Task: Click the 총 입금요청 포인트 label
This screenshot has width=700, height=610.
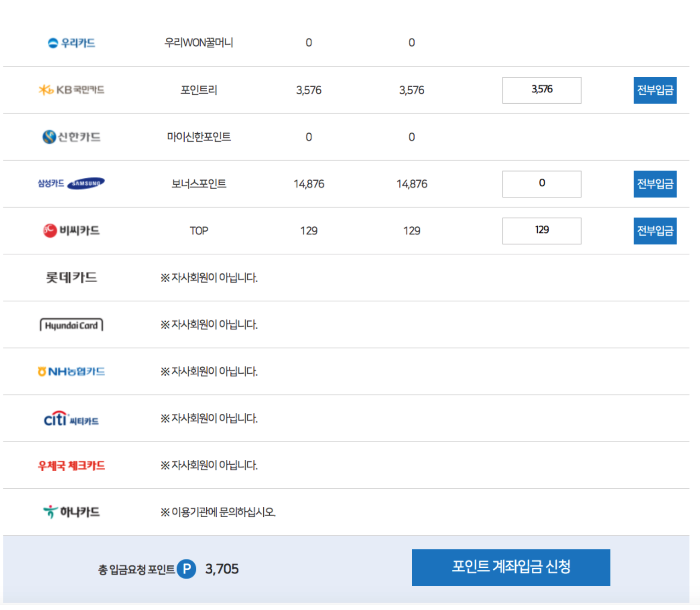Action: tap(136, 569)
